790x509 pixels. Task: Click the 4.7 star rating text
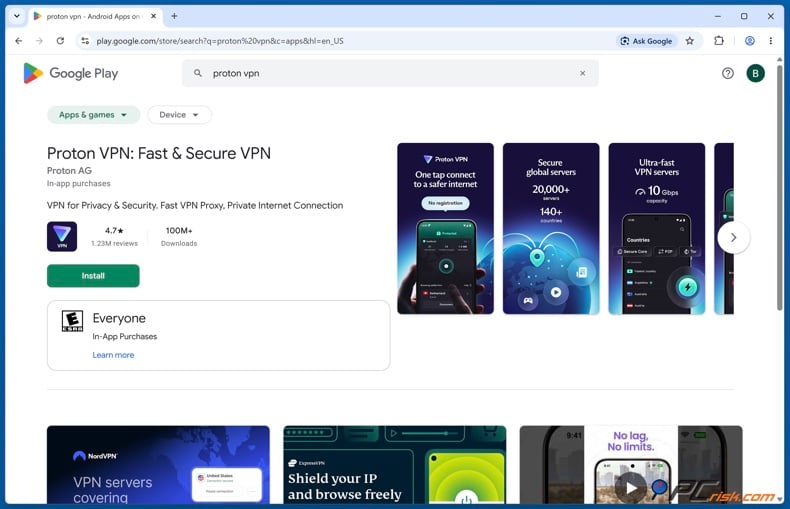(114, 230)
